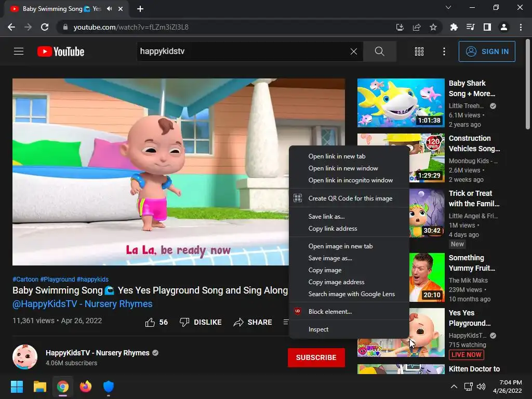Click the thumbs-up like icon
532x399 pixels.
(x=150, y=322)
